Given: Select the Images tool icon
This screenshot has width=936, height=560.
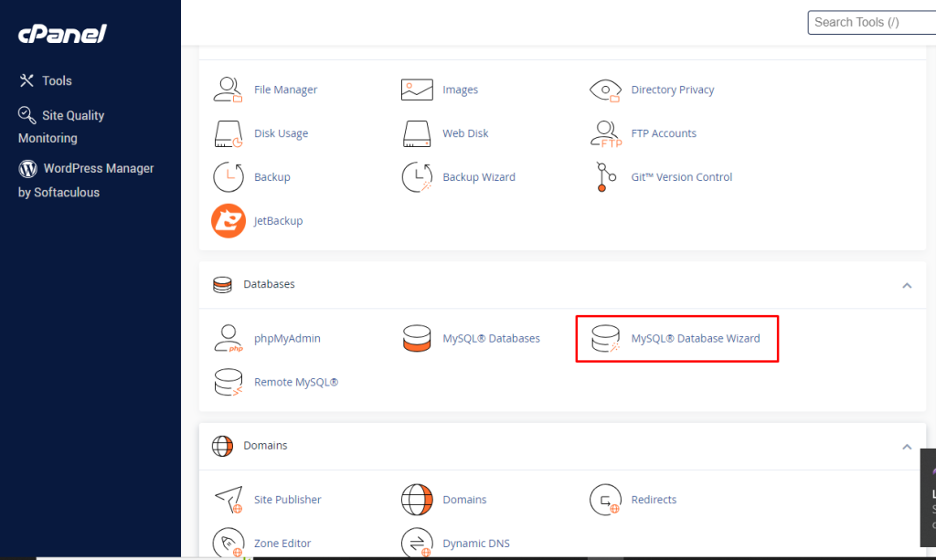Looking at the screenshot, I should (x=417, y=89).
